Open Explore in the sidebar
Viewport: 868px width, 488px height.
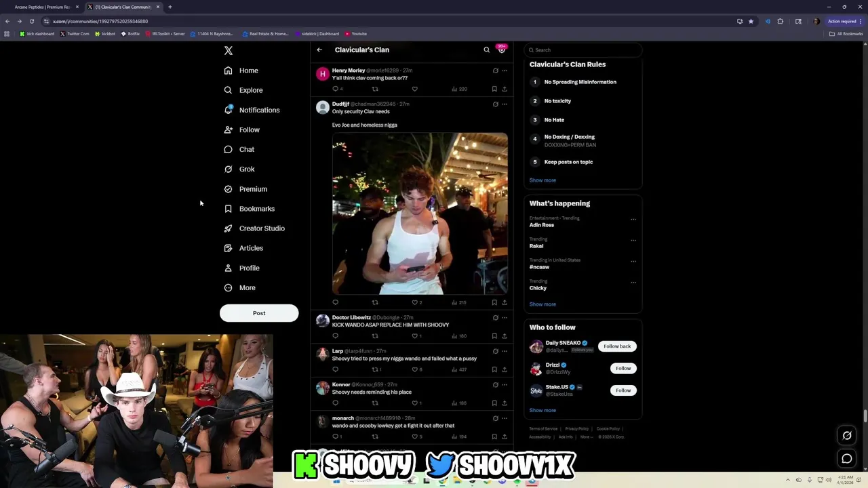[243, 90]
